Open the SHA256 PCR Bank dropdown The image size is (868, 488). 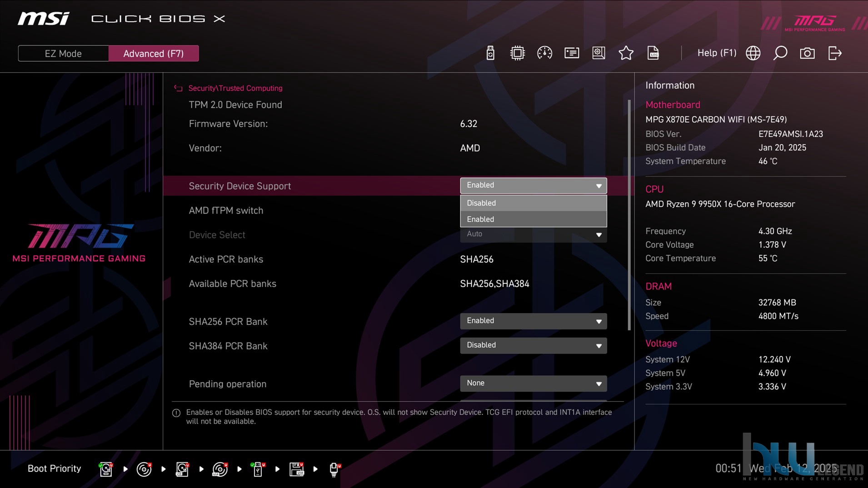click(533, 321)
